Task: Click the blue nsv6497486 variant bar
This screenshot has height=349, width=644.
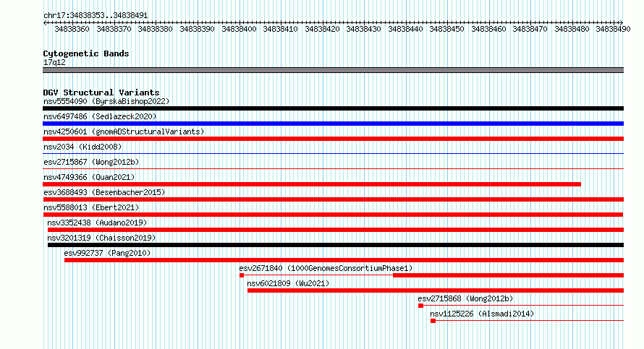Action: [333, 124]
